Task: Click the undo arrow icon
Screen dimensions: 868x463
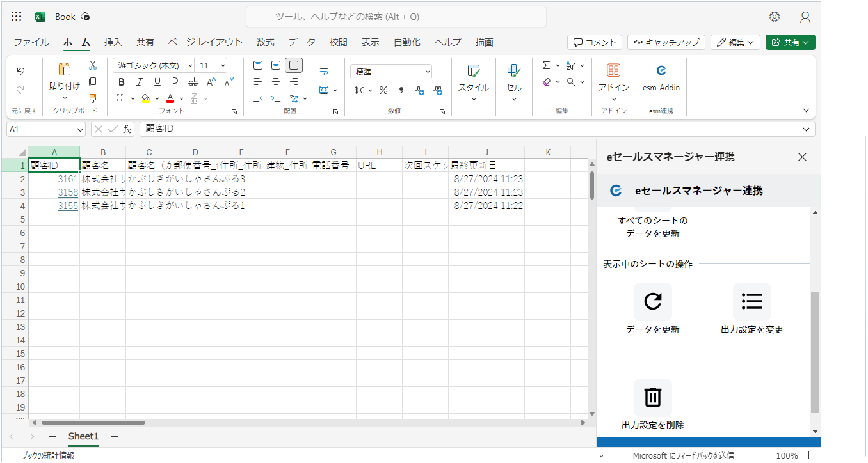Action: [x=20, y=71]
